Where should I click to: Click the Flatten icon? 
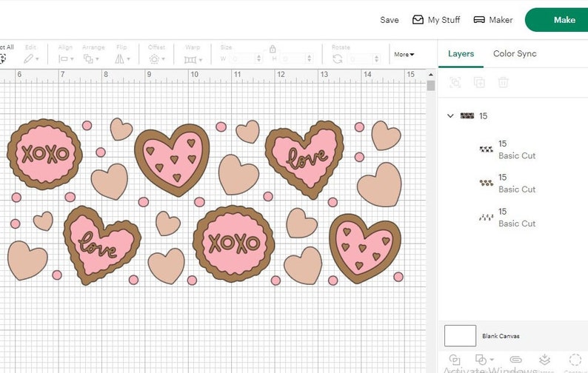pos(545,360)
